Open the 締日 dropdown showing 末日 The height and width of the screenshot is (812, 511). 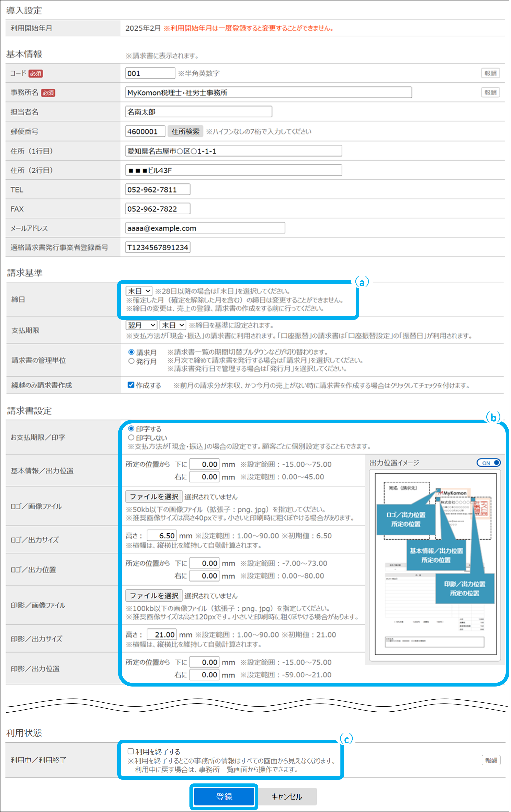point(139,291)
